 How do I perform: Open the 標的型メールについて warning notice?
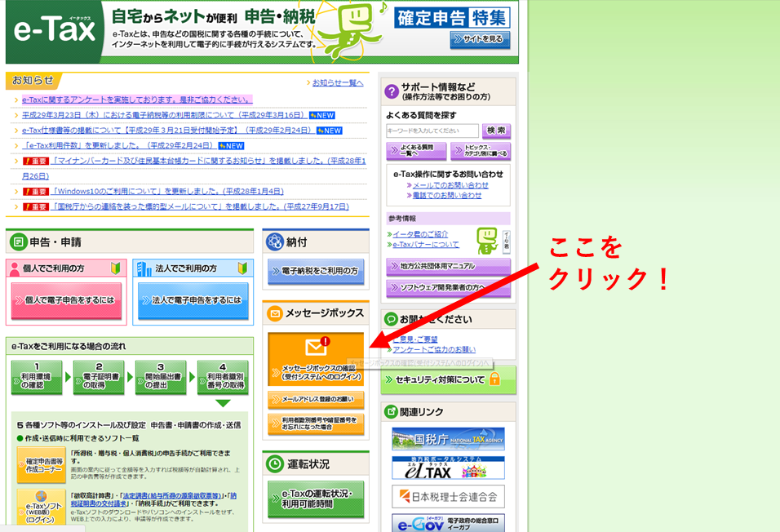coord(201,206)
